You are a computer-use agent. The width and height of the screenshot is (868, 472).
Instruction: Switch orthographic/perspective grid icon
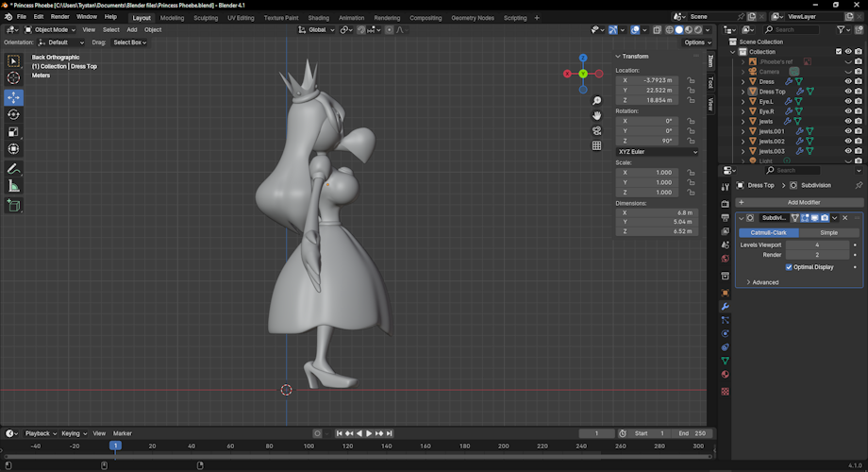click(596, 145)
